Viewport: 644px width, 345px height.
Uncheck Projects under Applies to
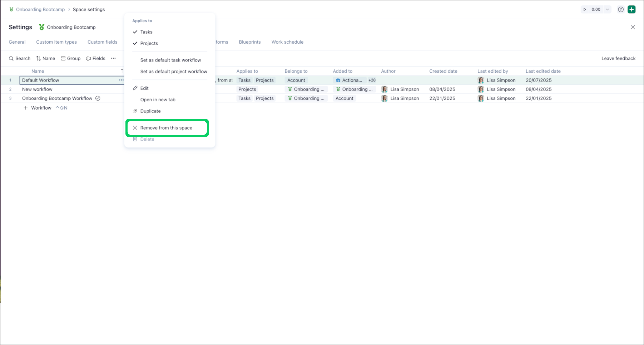tap(135, 43)
